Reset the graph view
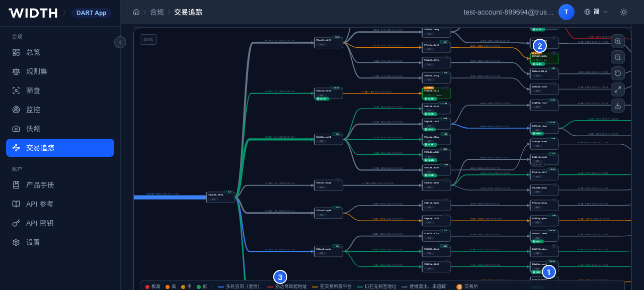The image size is (644, 290). [618, 73]
